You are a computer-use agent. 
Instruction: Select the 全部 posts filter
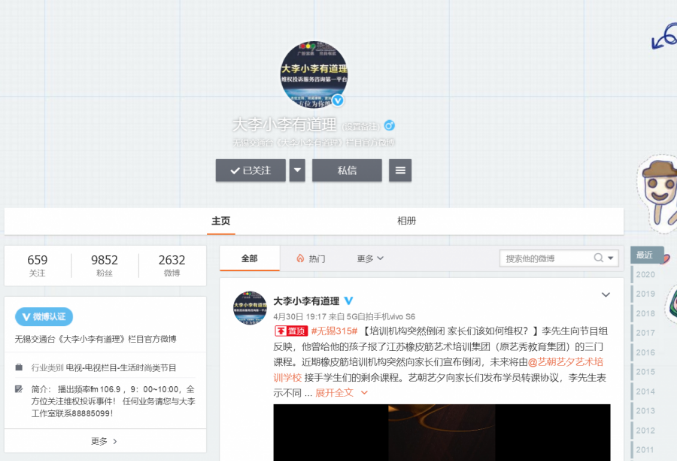(249, 258)
